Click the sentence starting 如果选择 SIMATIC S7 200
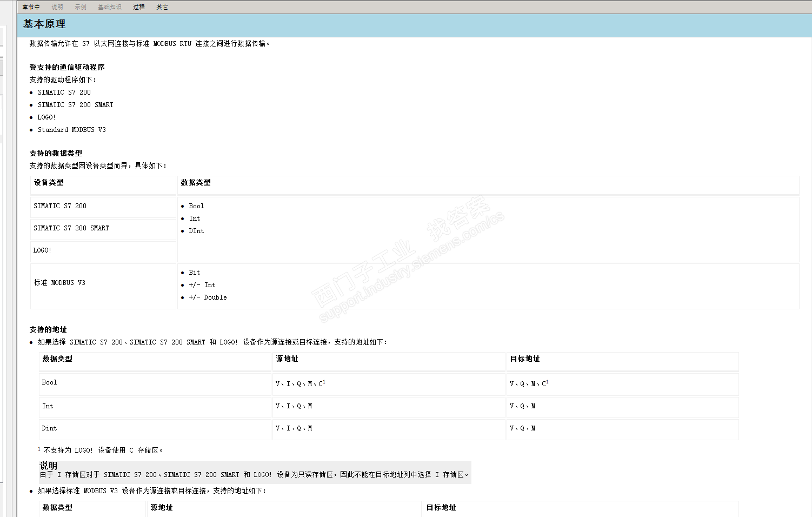Image resolution: width=812 pixels, height=517 pixels. pos(212,342)
